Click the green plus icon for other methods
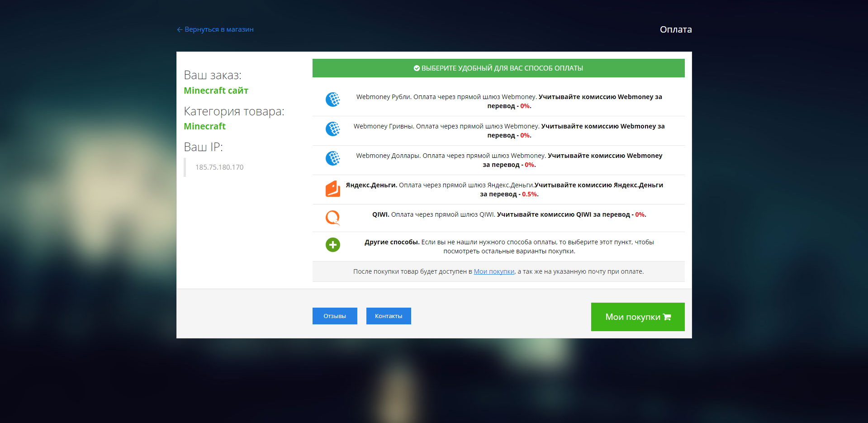The image size is (868, 423). point(333,245)
